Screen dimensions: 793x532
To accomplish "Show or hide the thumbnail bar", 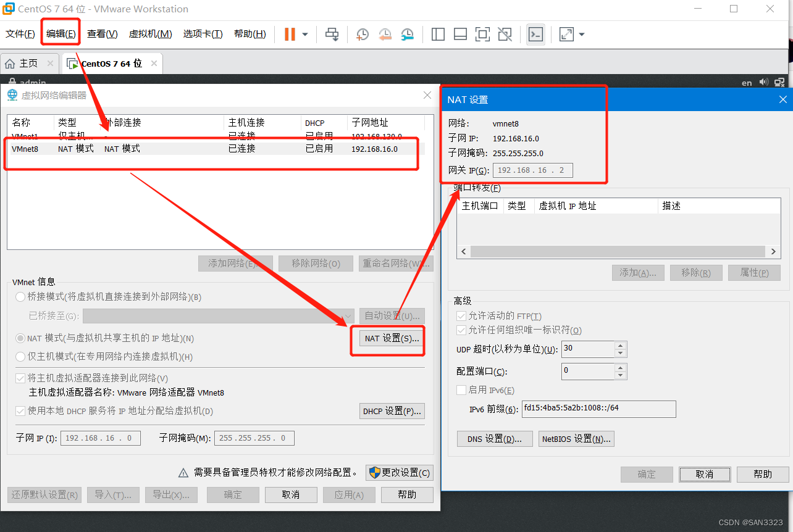I will [460, 35].
